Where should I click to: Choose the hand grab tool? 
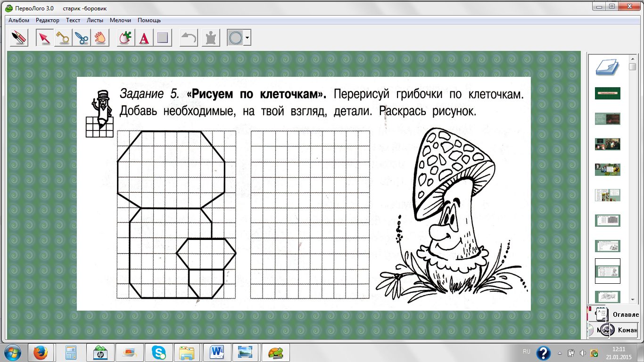tap(100, 38)
